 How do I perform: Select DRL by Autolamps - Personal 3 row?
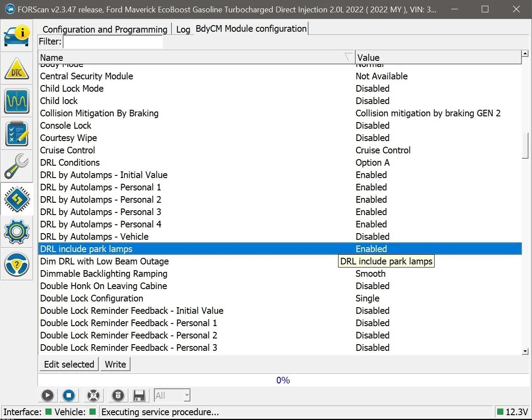click(280, 212)
